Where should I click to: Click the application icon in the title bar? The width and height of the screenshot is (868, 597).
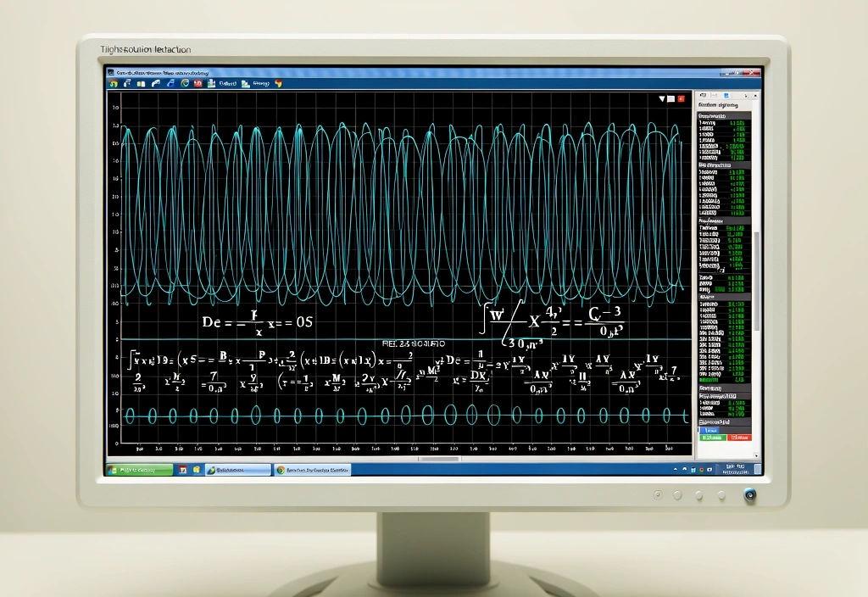click(111, 73)
